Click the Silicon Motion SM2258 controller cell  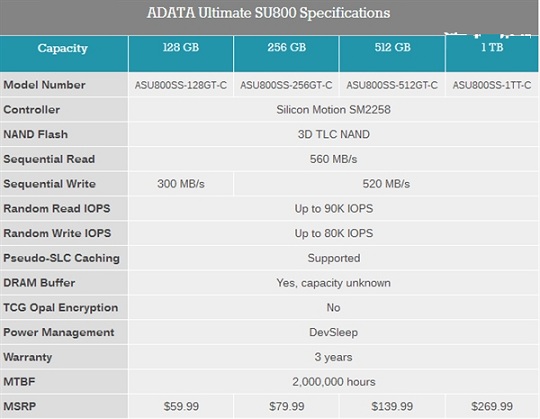(333, 109)
